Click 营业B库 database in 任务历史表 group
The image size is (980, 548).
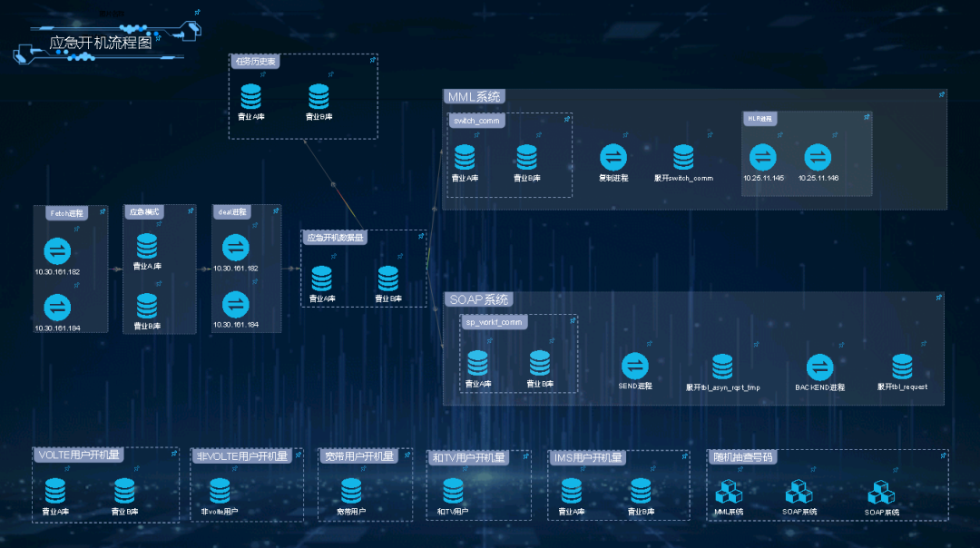click(x=318, y=97)
